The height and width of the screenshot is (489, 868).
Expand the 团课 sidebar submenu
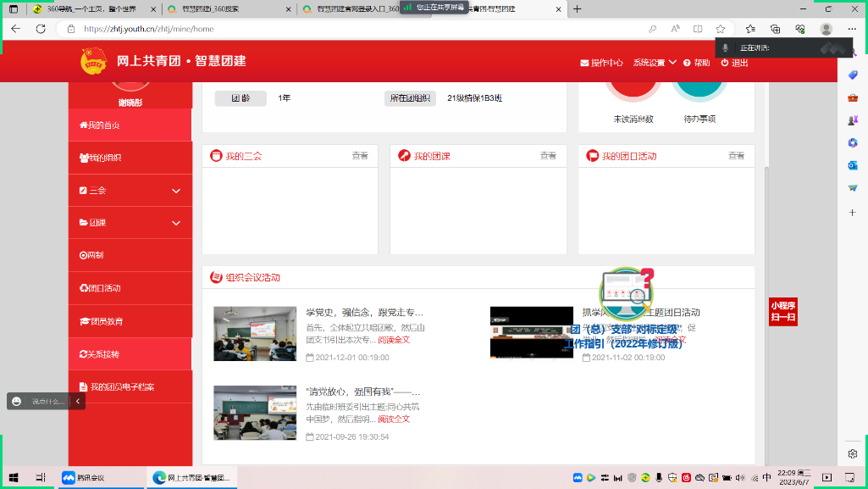176,223
